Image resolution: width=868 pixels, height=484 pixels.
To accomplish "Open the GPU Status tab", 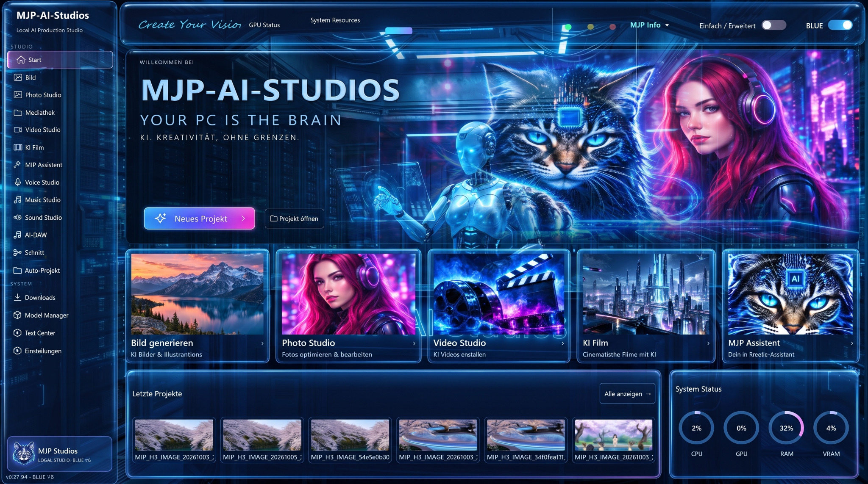I will coord(264,25).
